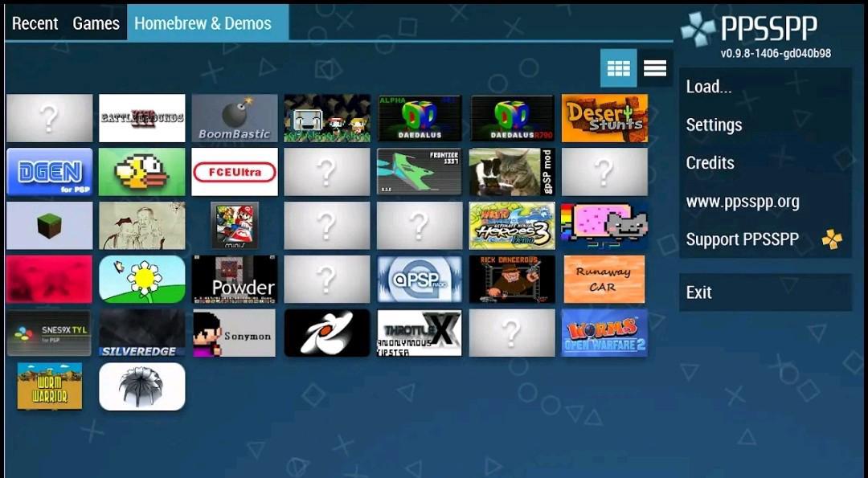Click Support PPSSPP
Screen dimensions: 868x478
click(743, 239)
